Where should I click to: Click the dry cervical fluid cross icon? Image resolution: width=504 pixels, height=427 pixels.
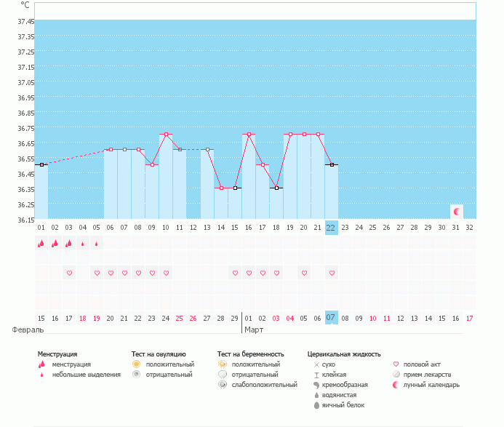click(316, 364)
